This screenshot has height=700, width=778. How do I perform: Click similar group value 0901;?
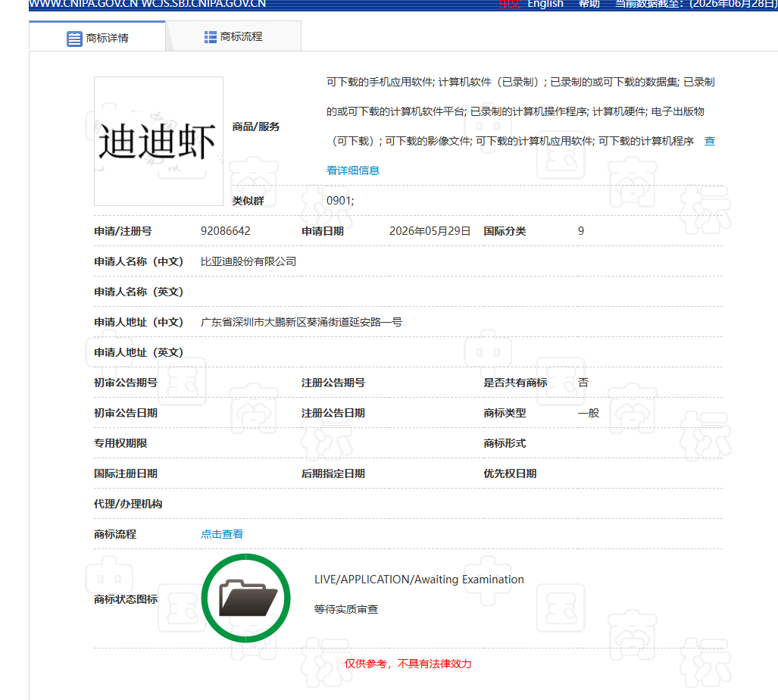point(340,201)
